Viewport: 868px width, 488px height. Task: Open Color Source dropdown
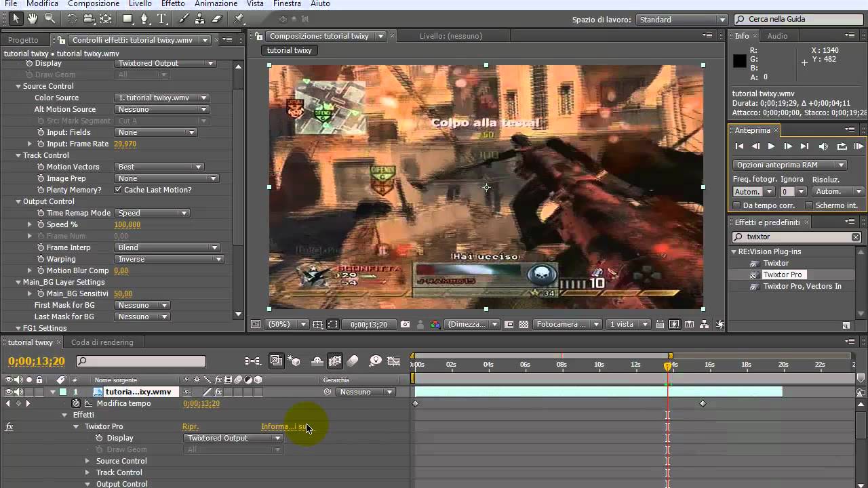point(162,98)
